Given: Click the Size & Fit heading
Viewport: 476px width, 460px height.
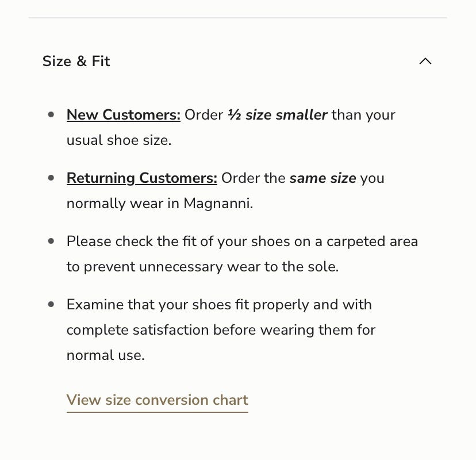Looking at the screenshot, I should tap(76, 61).
